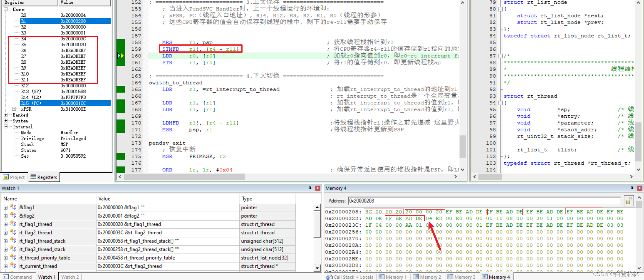
Task: Click the Memory 4 address input field
Action: point(484,201)
